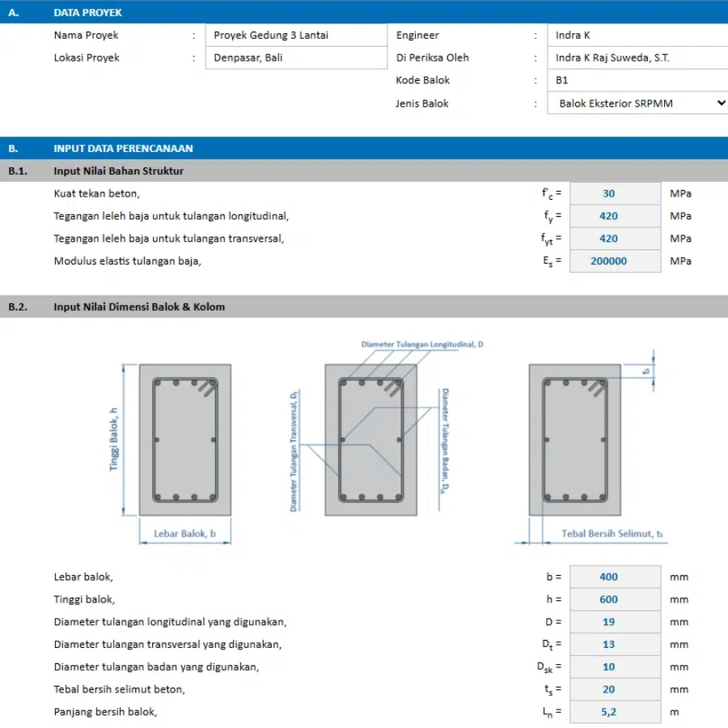Select the Kuat tekan beton label
Viewport: 728px width, 728px height.
(x=96, y=193)
